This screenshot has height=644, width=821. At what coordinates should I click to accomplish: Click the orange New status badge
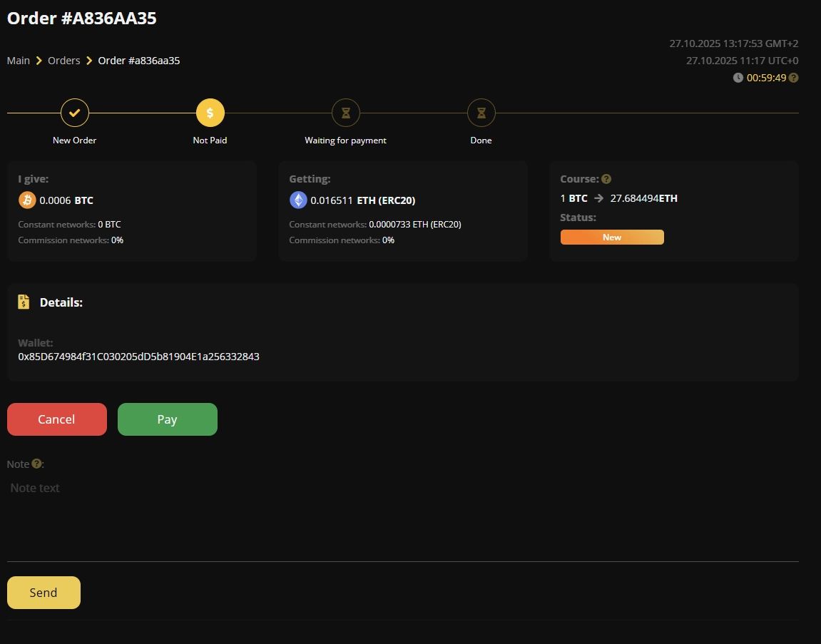coord(612,237)
